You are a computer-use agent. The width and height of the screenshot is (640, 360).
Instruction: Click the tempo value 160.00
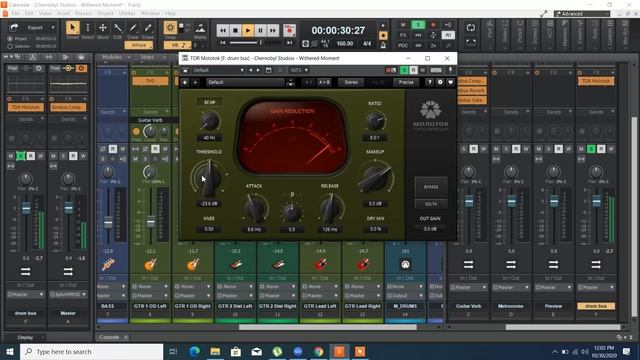tap(344, 43)
